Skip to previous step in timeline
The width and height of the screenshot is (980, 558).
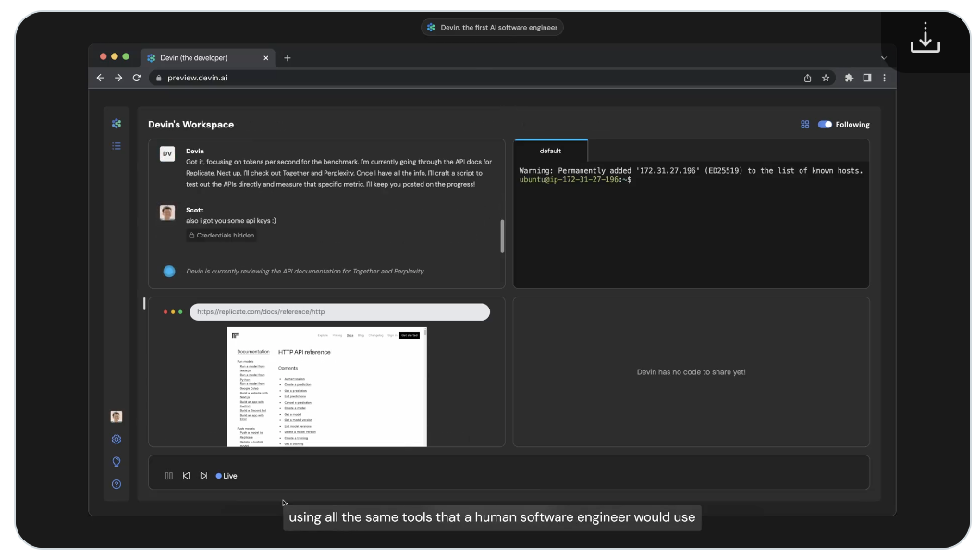[186, 476]
